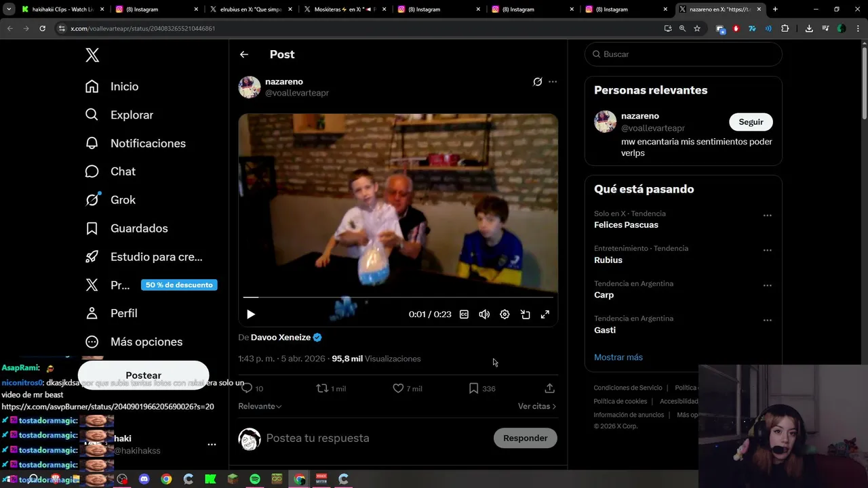This screenshot has height=488, width=868.
Task: Play the video
Action: [251, 314]
